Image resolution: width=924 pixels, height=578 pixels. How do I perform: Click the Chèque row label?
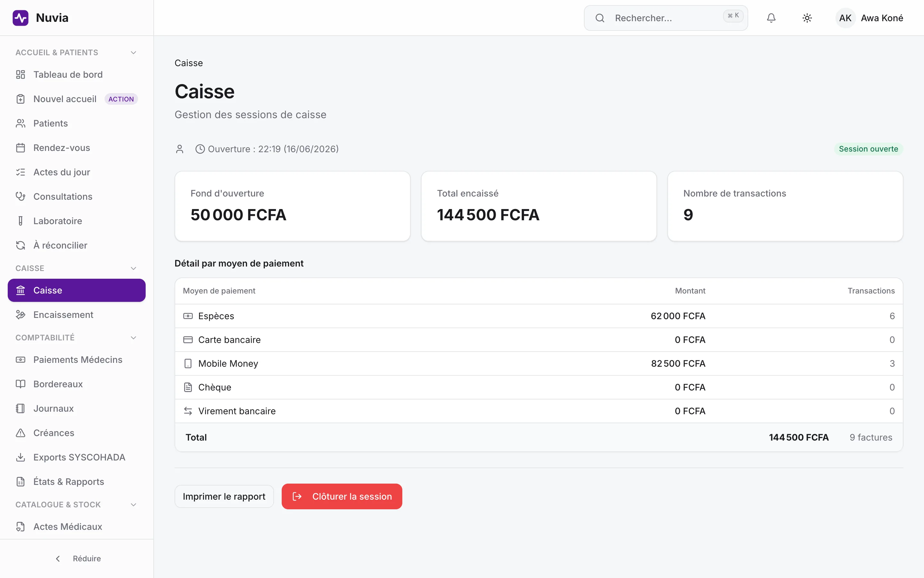(x=215, y=387)
